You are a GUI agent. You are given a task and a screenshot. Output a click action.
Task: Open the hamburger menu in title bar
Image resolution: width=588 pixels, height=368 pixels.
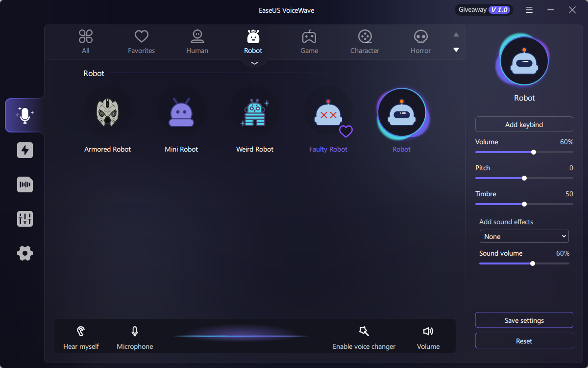529,10
